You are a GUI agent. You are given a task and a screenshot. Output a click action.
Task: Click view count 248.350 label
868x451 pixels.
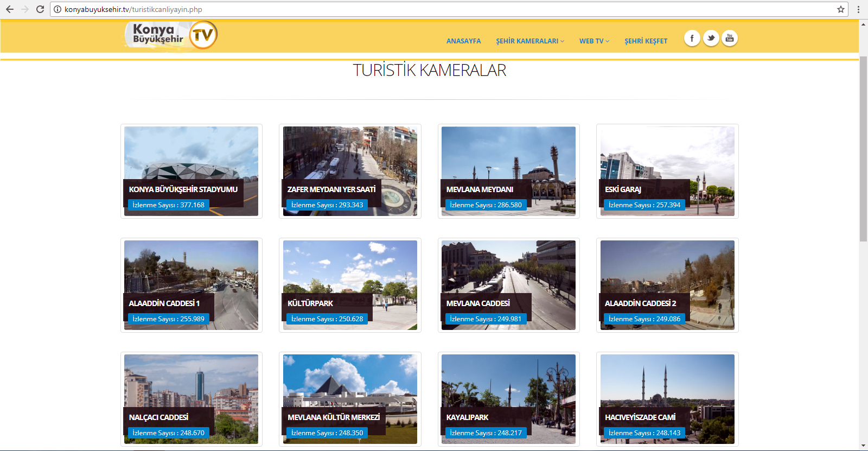(327, 433)
